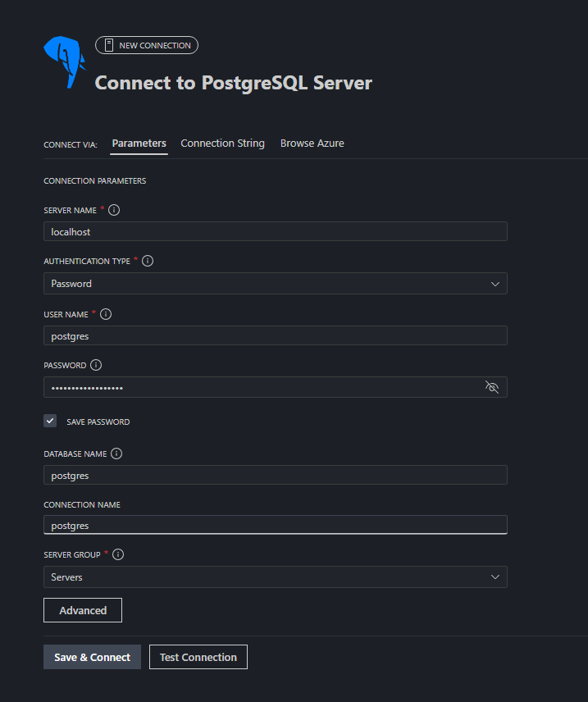Switch to the Connection String tab
This screenshot has height=702, width=588.
click(222, 144)
